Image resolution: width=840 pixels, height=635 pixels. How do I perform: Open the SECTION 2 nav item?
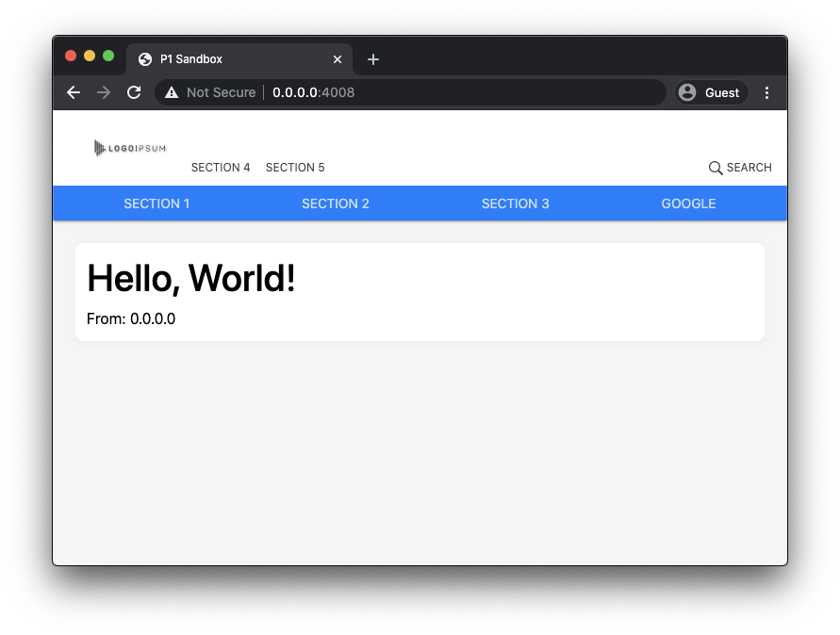click(x=336, y=204)
